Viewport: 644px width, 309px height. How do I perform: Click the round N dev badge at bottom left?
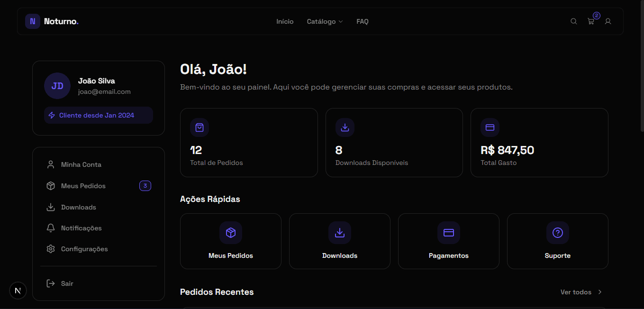(x=18, y=291)
